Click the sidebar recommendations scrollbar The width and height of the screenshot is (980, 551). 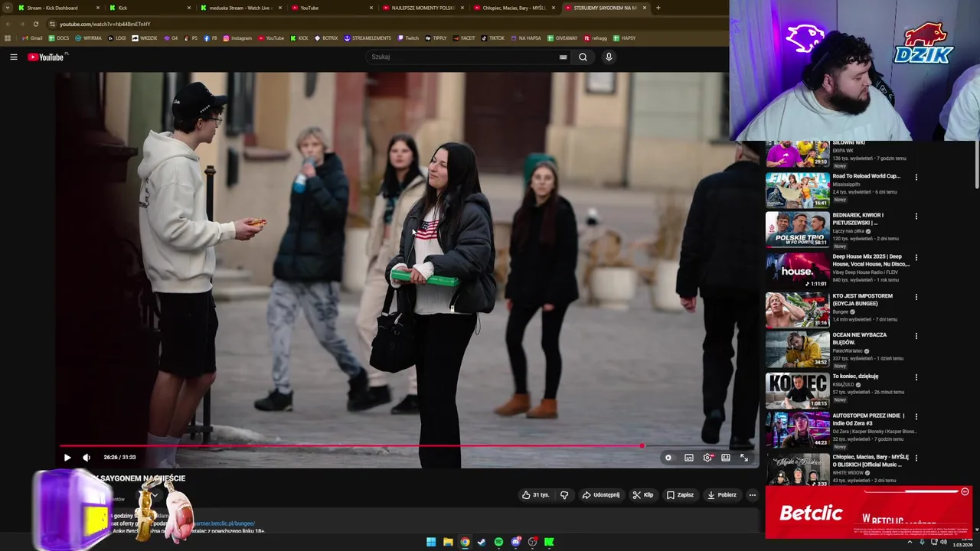click(x=976, y=165)
